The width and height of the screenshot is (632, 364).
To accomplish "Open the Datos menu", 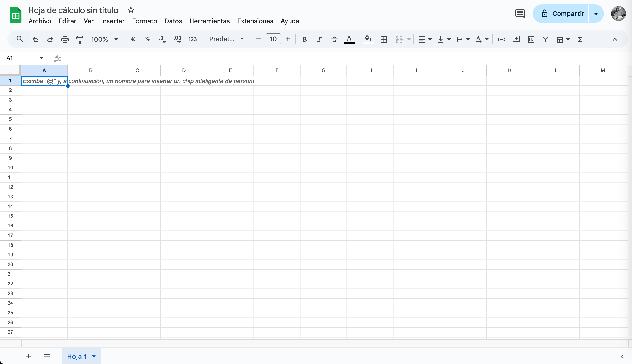I will point(173,21).
